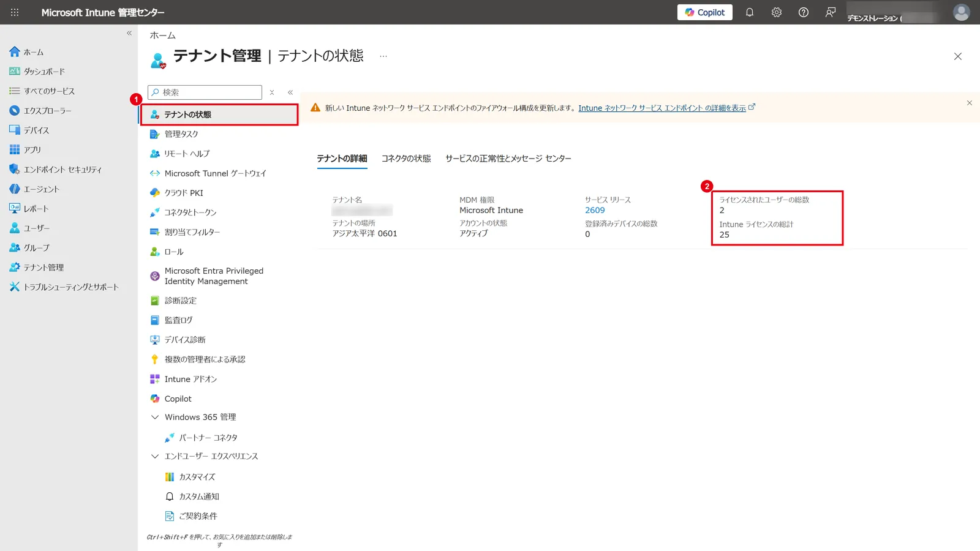
Task: Open the app launcher waffle icon
Action: [x=15, y=12]
